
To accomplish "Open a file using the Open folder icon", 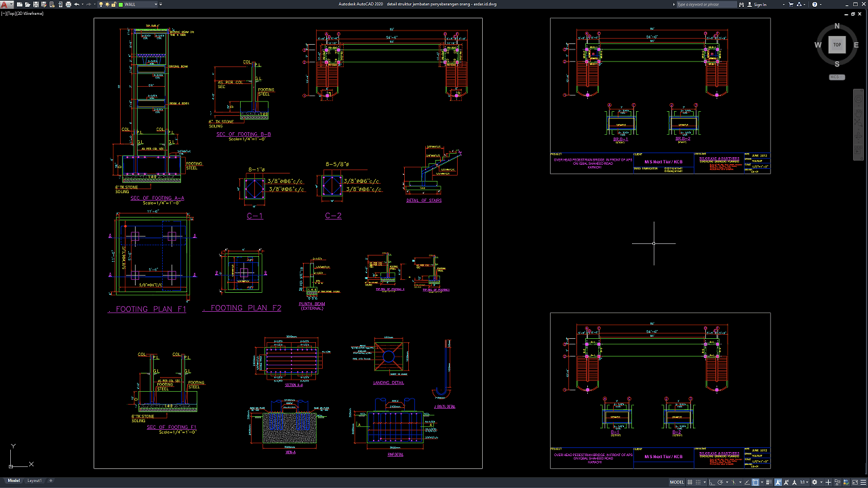I will click(x=27, y=4).
